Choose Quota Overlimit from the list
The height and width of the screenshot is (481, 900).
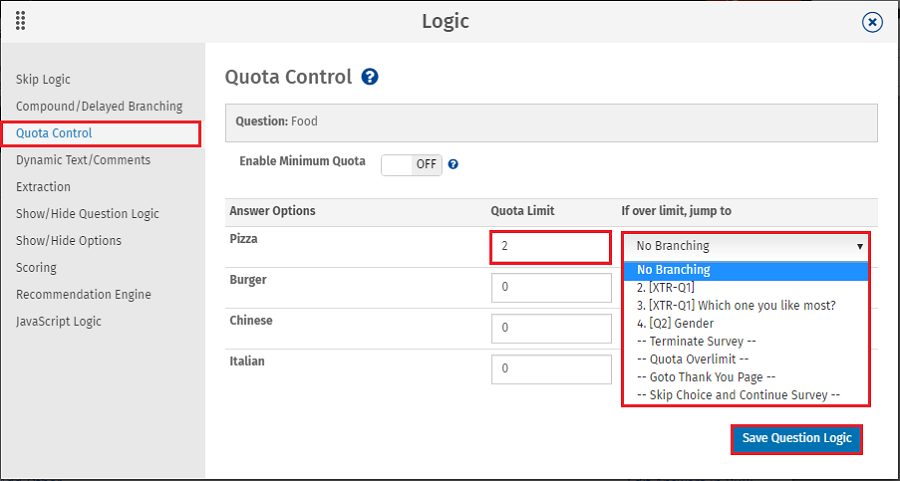[693, 359]
